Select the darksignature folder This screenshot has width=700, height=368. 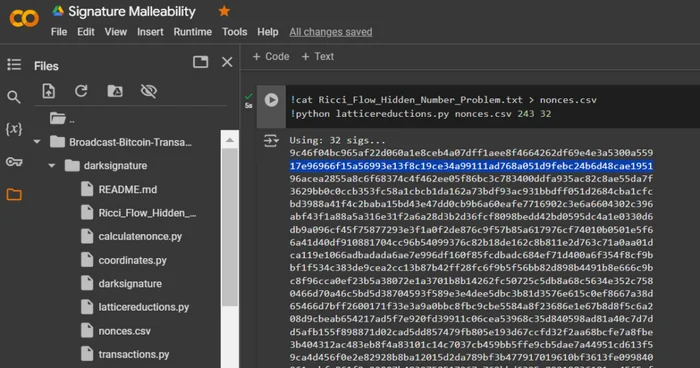point(106,166)
